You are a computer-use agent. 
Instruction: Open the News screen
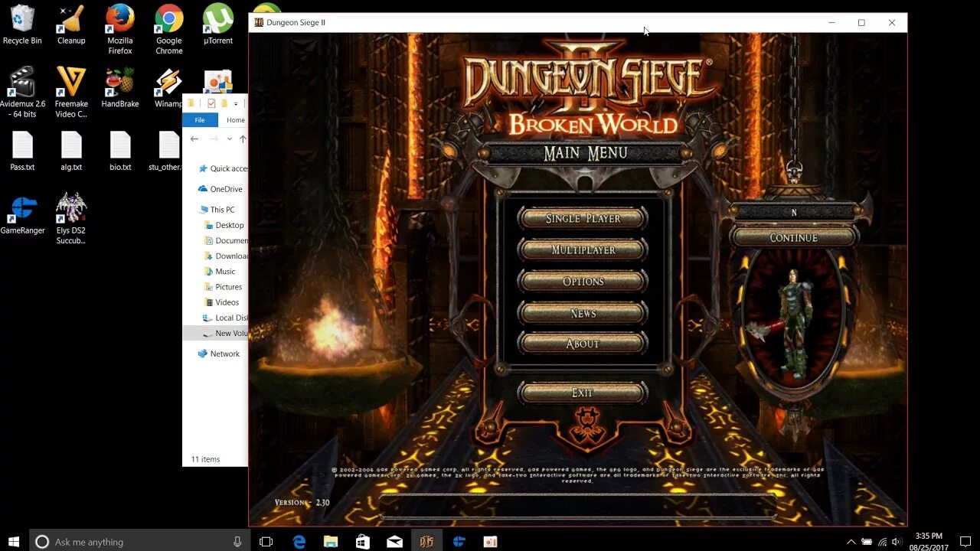(x=583, y=313)
